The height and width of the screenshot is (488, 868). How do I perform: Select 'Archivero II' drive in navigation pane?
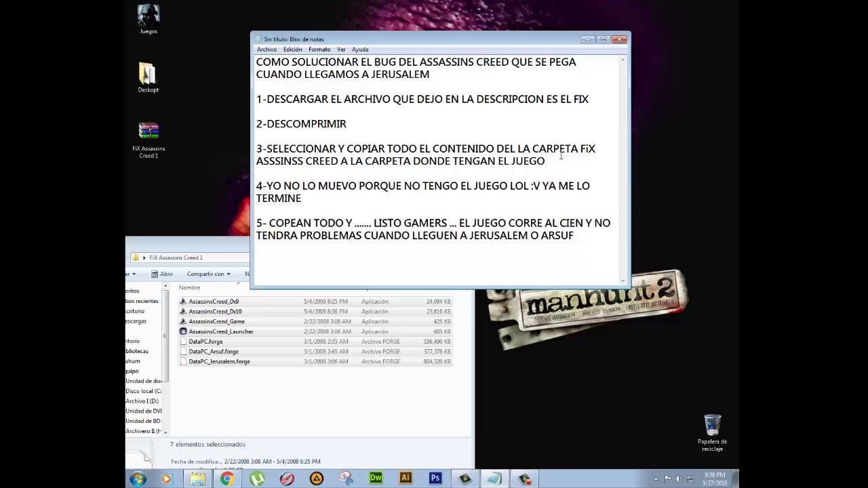pyautogui.click(x=143, y=431)
